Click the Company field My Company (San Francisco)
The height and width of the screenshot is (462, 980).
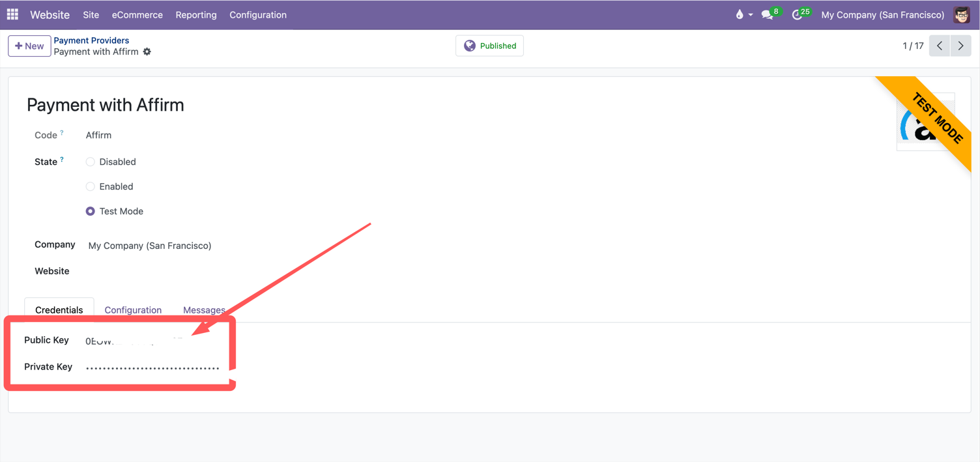pos(150,246)
